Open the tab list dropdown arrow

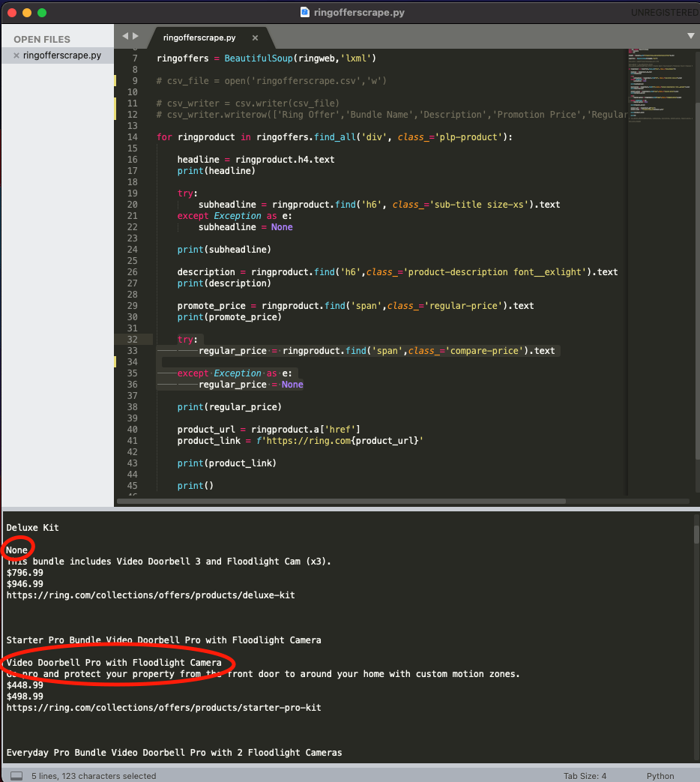691,36
